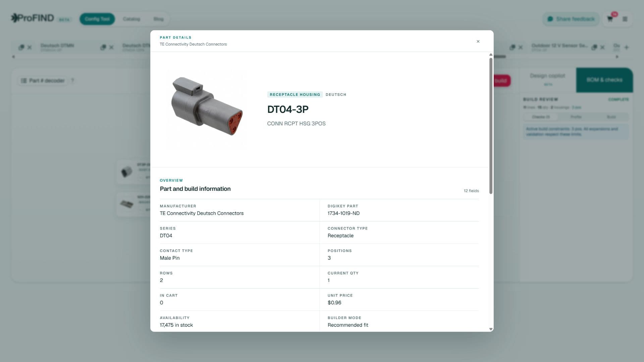Click the Builder Mode value Recommended fit
The image size is (644, 362).
348,325
